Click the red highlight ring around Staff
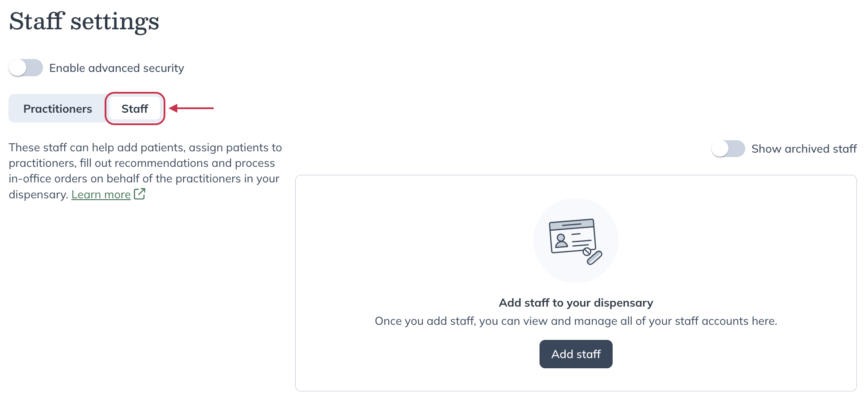 click(134, 94)
